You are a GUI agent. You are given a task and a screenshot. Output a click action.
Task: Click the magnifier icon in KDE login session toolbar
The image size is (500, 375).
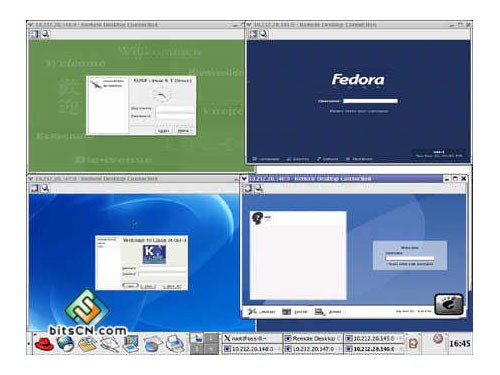(x=45, y=188)
